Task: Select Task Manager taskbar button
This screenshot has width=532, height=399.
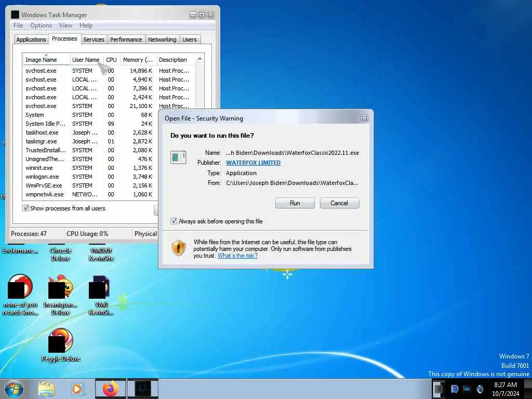Action: pyautogui.click(x=143, y=389)
